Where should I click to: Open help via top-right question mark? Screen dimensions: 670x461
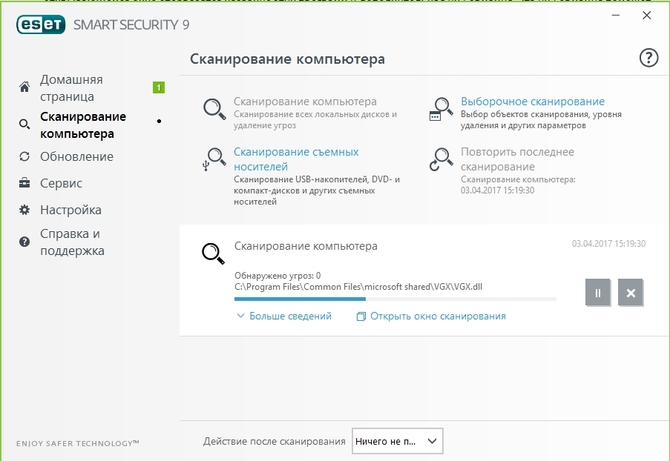click(648, 59)
